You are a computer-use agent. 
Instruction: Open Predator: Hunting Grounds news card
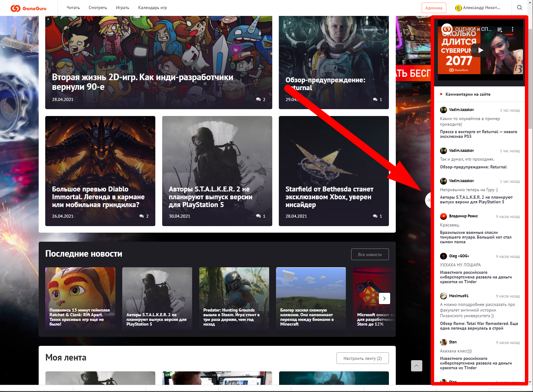point(234,298)
